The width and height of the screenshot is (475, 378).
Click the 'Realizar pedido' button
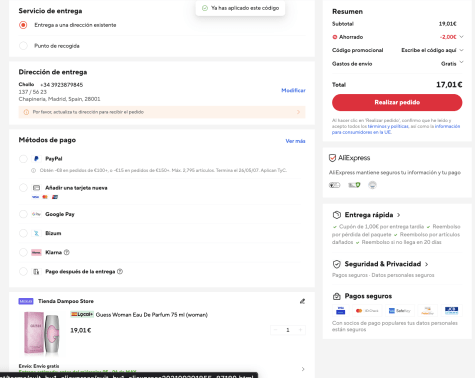[x=397, y=102]
